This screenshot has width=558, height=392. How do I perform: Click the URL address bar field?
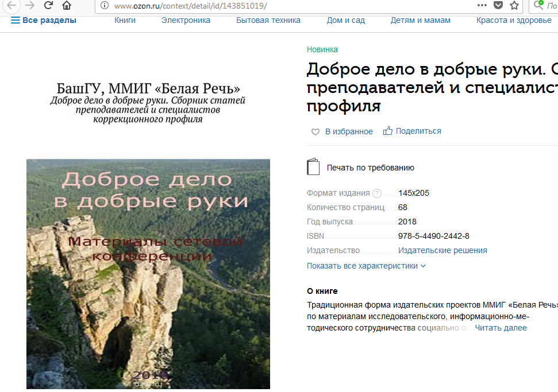287,6
